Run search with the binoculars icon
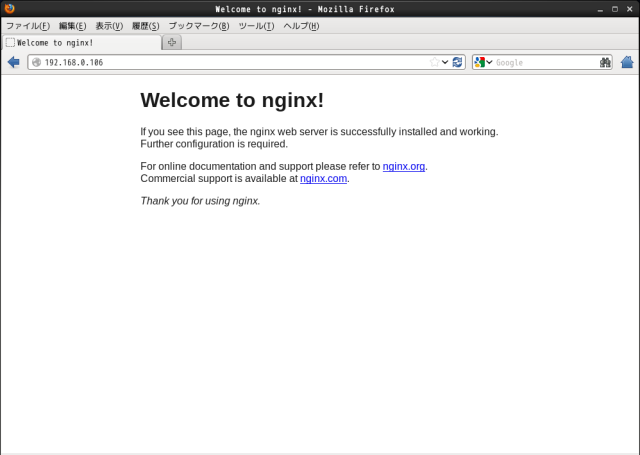This screenshot has height=455, width=640. 605,62
